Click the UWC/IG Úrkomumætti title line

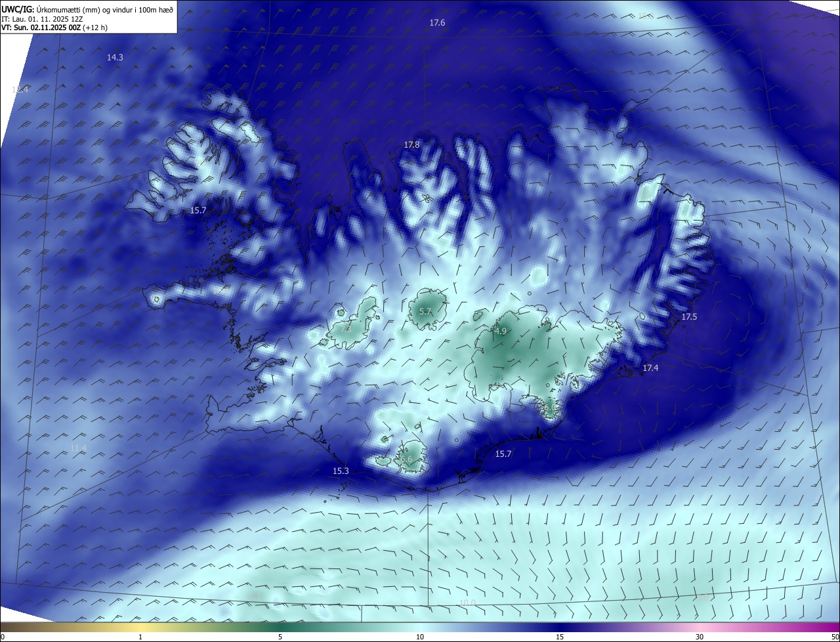point(87,9)
